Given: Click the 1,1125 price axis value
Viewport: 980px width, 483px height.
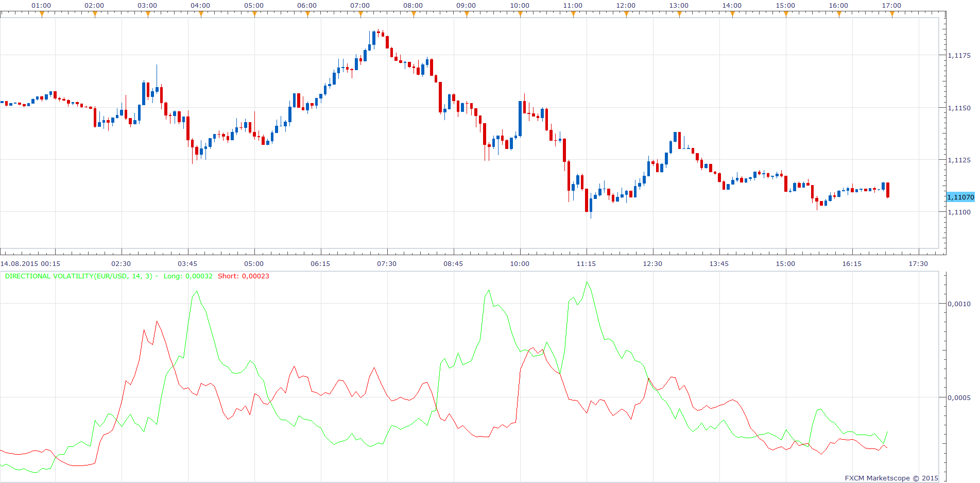Looking at the screenshot, I should tap(959, 160).
